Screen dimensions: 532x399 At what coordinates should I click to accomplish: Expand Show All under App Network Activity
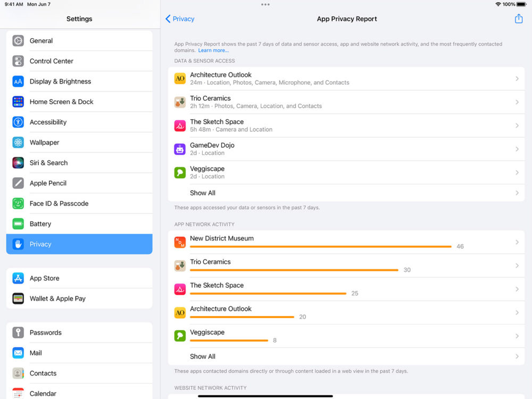pyautogui.click(x=517, y=356)
